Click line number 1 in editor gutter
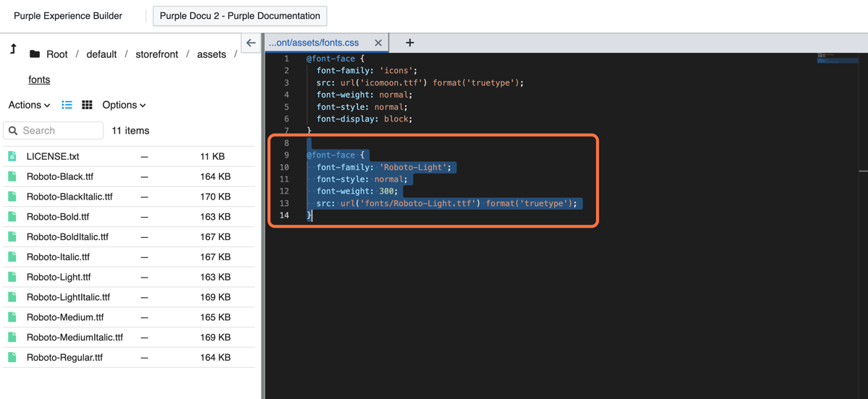The width and height of the screenshot is (868, 399). click(x=286, y=59)
